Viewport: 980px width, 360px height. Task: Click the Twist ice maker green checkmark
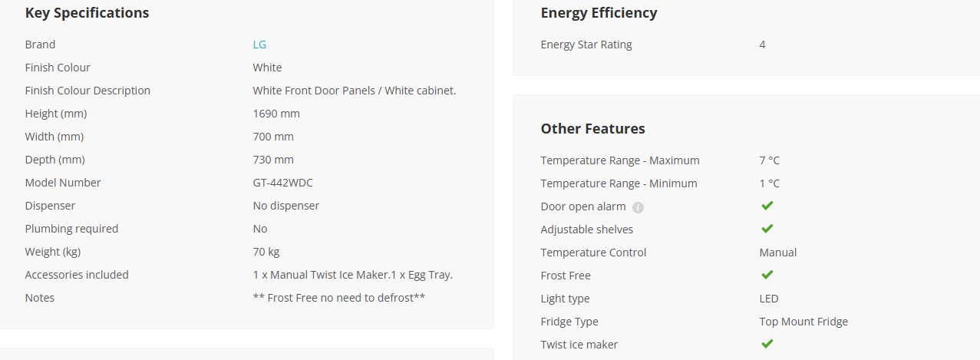click(x=767, y=344)
